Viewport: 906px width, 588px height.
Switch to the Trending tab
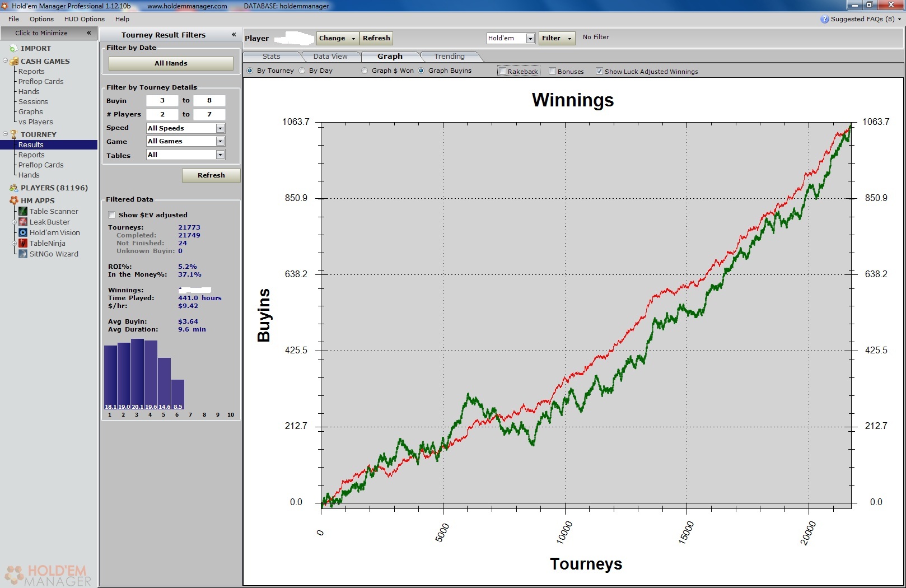click(x=449, y=57)
